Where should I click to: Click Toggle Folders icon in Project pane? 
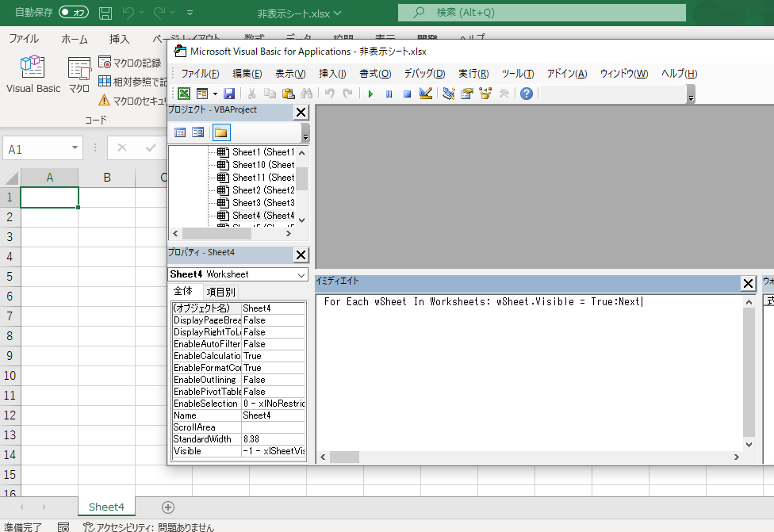tap(221, 132)
